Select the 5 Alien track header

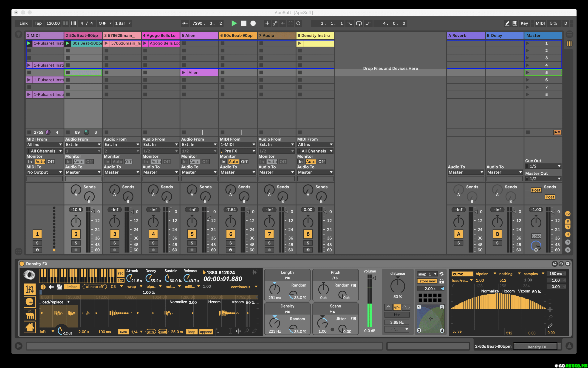(x=199, y=36)
